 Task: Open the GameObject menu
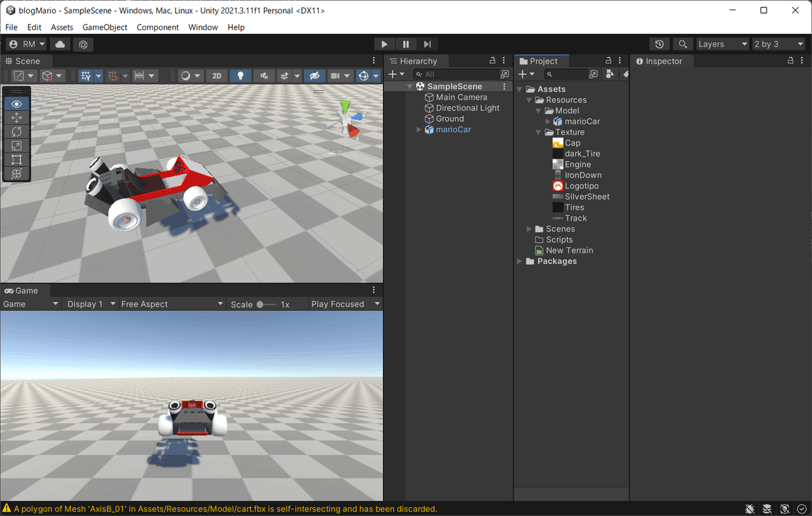(x=105, y=27)
